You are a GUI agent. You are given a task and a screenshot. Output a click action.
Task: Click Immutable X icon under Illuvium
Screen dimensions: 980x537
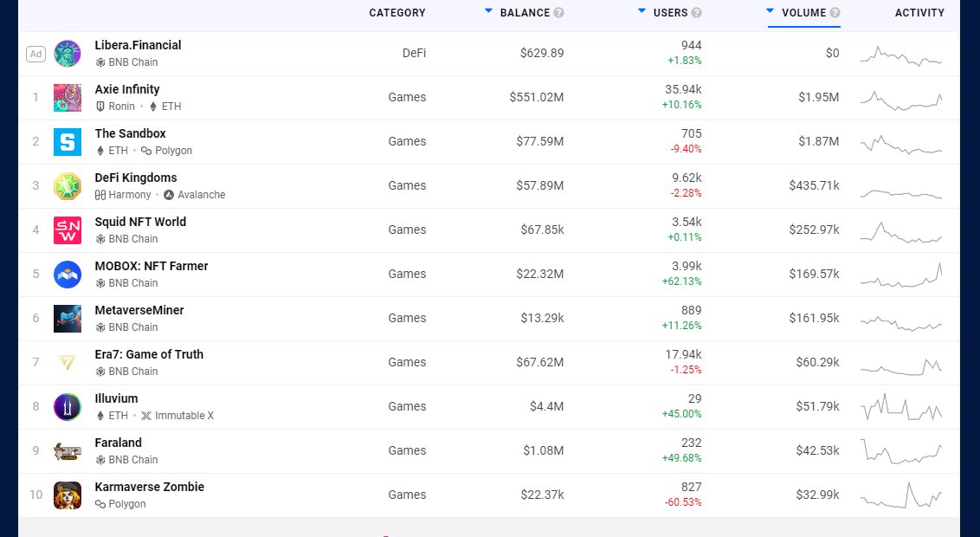(146, 416)
